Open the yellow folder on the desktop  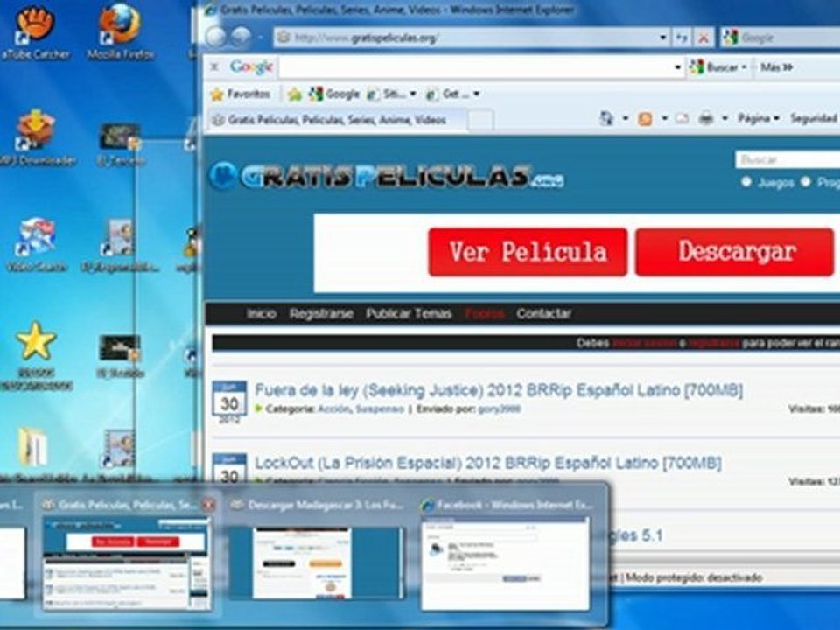point(33,447)
